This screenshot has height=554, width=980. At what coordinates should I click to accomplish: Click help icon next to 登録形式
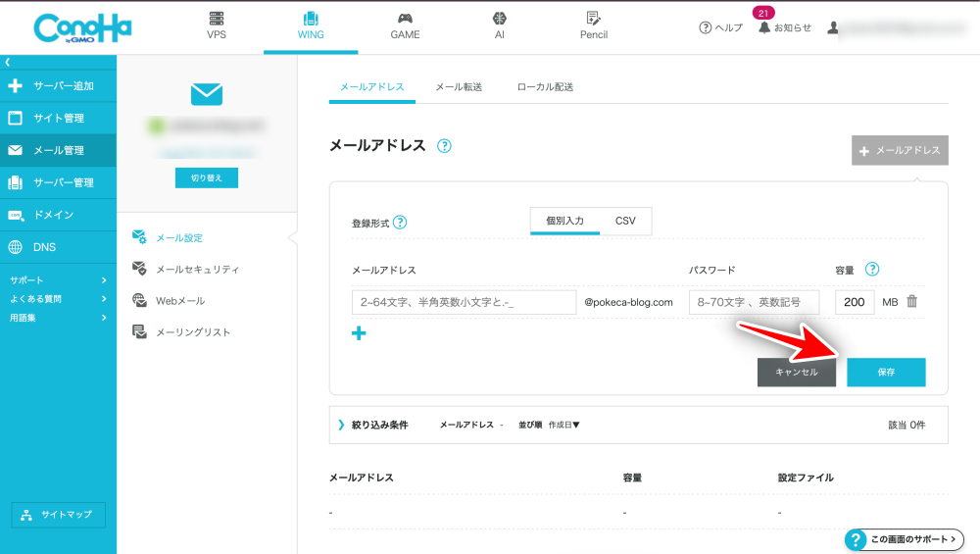400,223
